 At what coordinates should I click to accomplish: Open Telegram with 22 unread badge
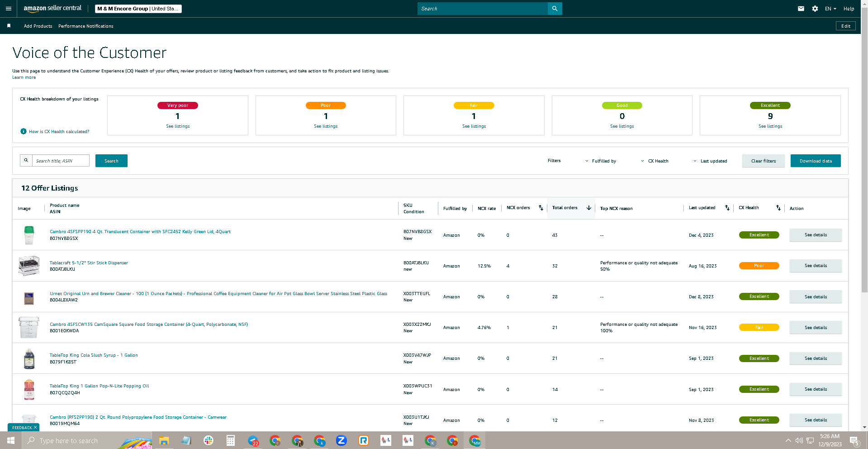253,440
